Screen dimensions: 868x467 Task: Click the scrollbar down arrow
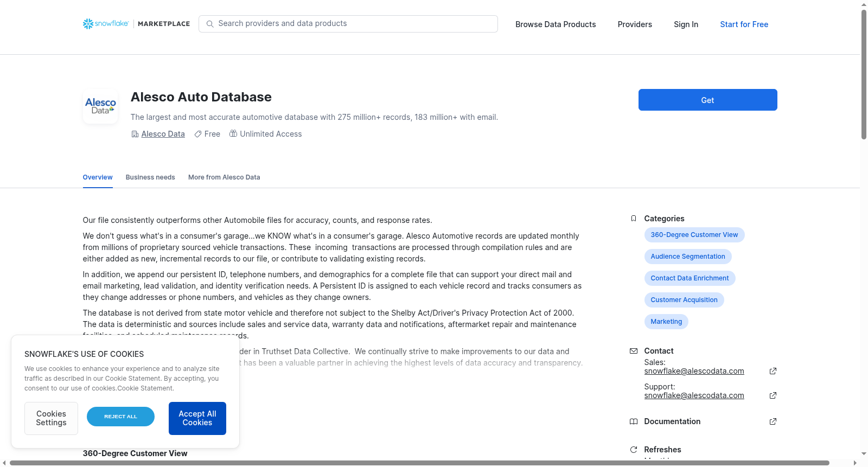(864, 454)
